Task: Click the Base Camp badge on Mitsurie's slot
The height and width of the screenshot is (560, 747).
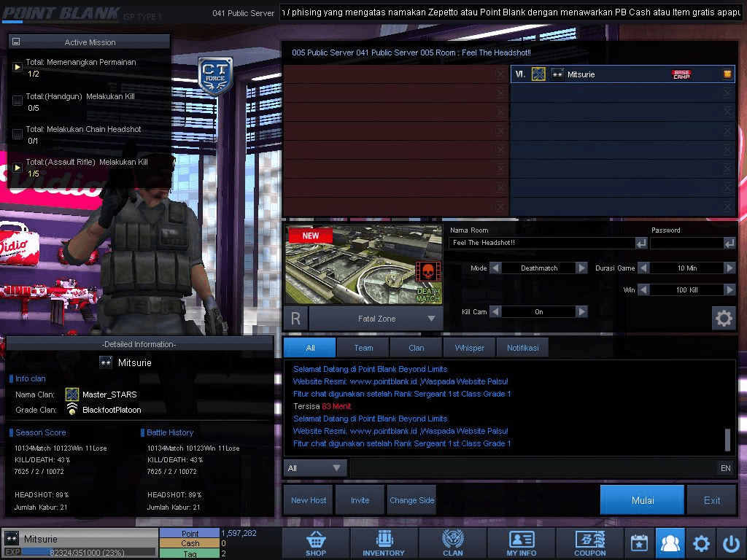Action: 681,74
